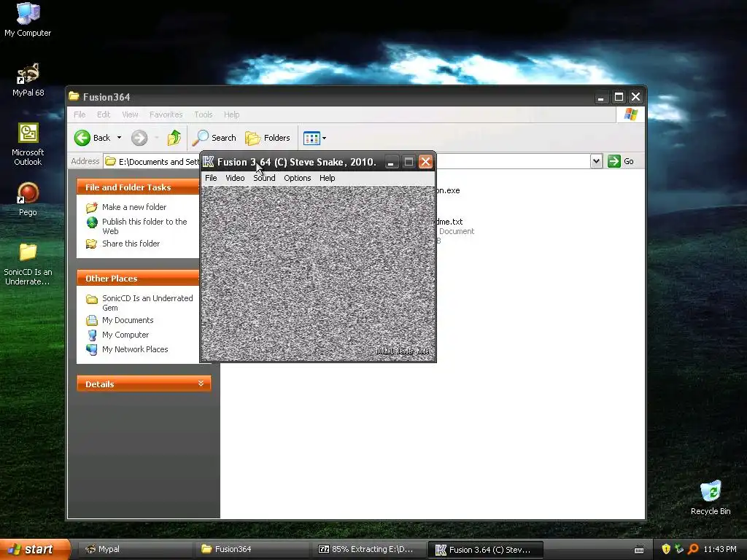This screenshot has height=560, width=747.
Task: Open Explorer's Favorites menu
Action: (x=166, y=114)
